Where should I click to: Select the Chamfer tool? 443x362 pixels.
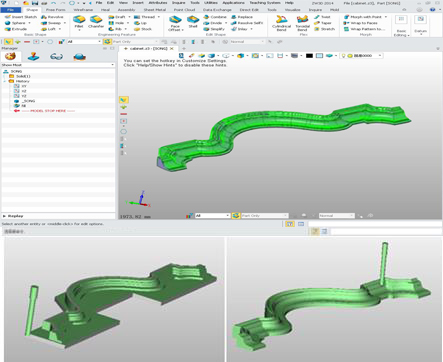(x=96, y=22)
